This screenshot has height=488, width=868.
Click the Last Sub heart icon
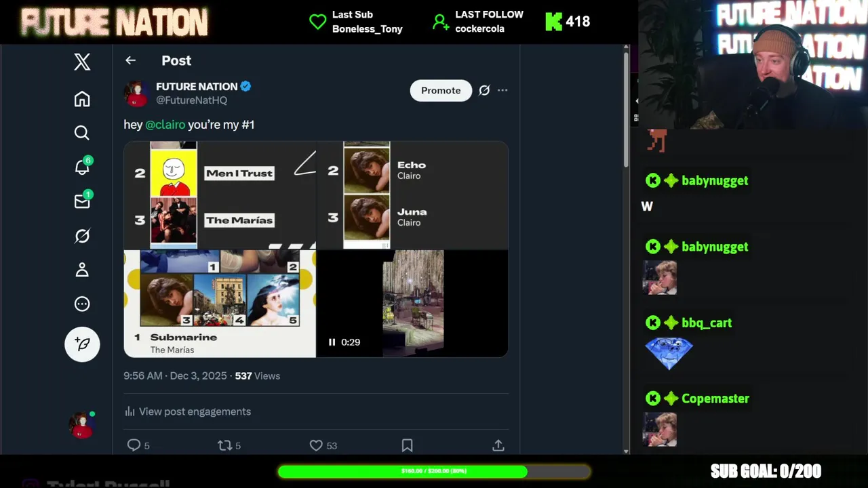pyautogui.click(x=317, y=22)
